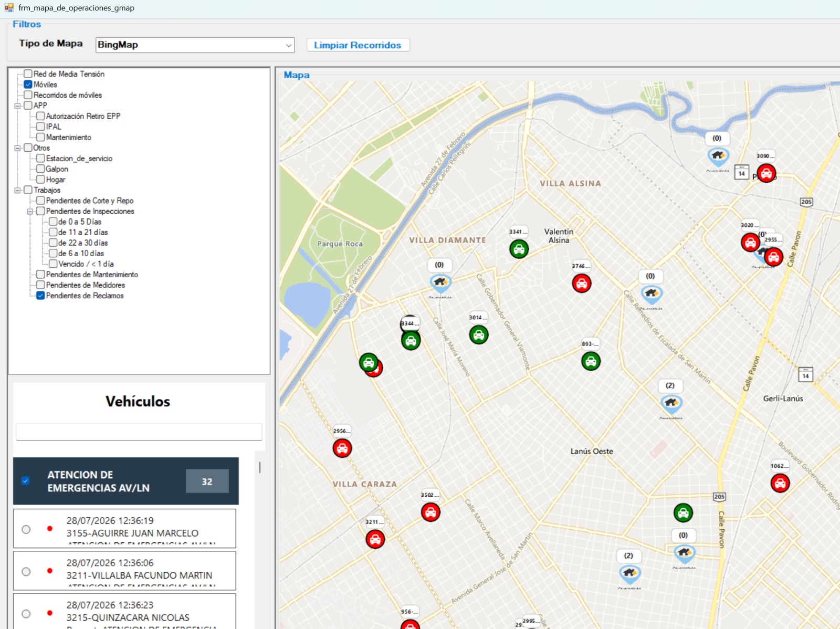The height and width of the screenshot is (629, 840).
Task: Check Estacion_de_servicio checkbox
Action: (x=40, y=159)
